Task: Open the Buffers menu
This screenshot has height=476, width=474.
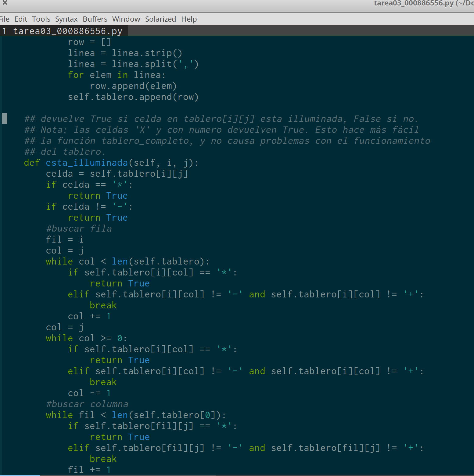Action: point(95,19)
